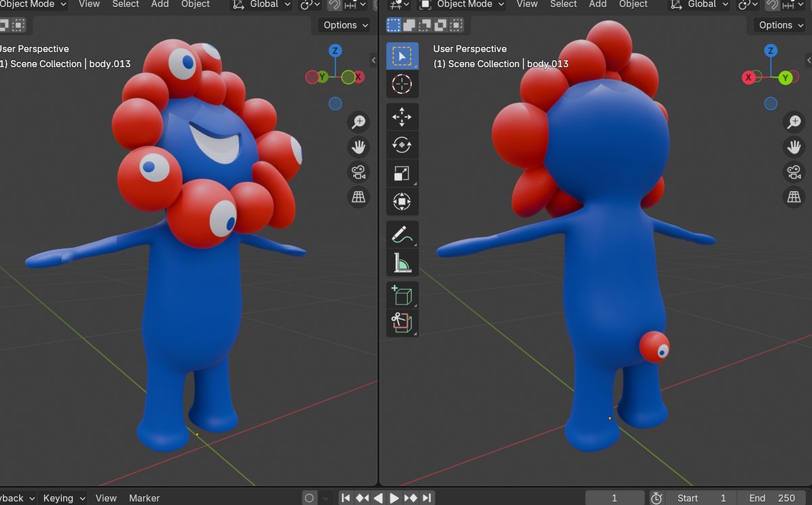
Task: Open the timeline Marker menu
Action: tap(144, 498)
